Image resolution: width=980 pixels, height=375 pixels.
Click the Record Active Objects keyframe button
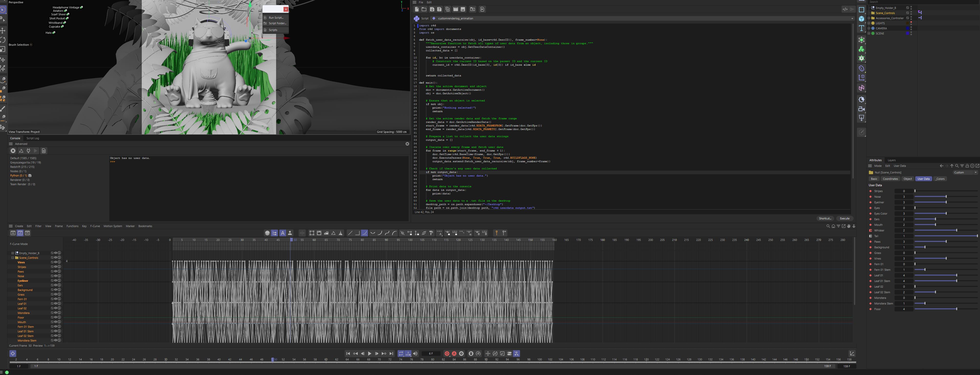tap(447, 353)
